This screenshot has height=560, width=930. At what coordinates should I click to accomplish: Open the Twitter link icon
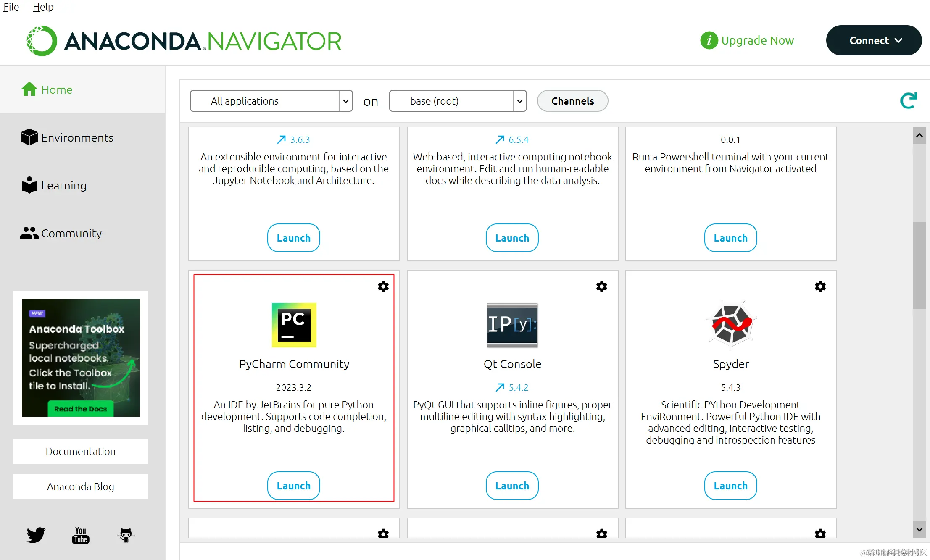(x=36, y=534)
